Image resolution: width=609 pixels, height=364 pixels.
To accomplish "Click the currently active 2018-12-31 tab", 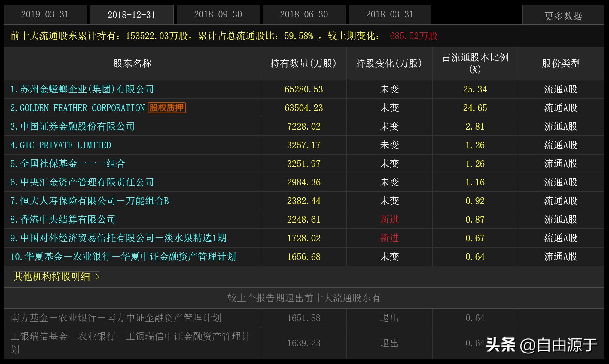I will (x=132, y=14).
